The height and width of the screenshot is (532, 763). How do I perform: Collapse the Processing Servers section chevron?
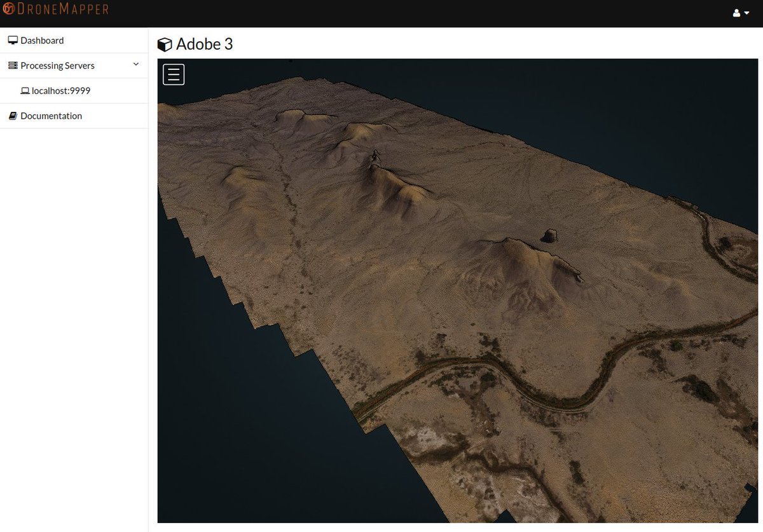pyautogui.click(x=135, y=64)
